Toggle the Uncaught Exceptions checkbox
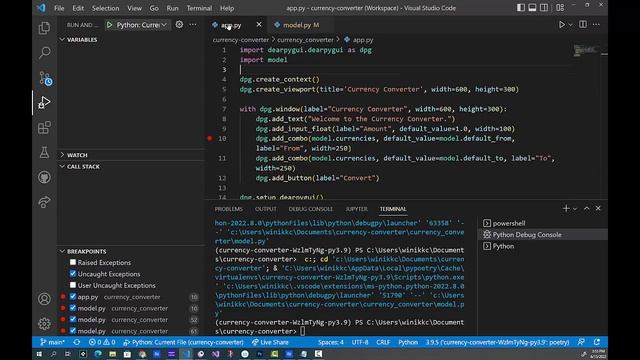The height and width of the screenshot is (360, 640). [73, 273]
